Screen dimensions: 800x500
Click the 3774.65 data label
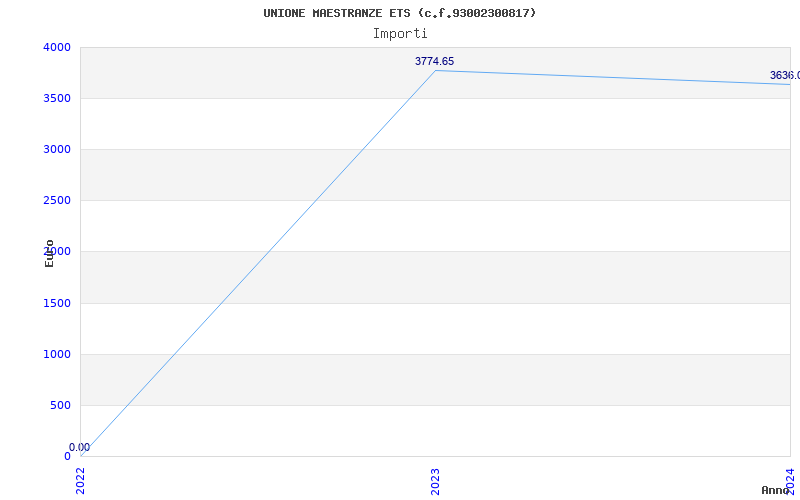pos(434,61)
